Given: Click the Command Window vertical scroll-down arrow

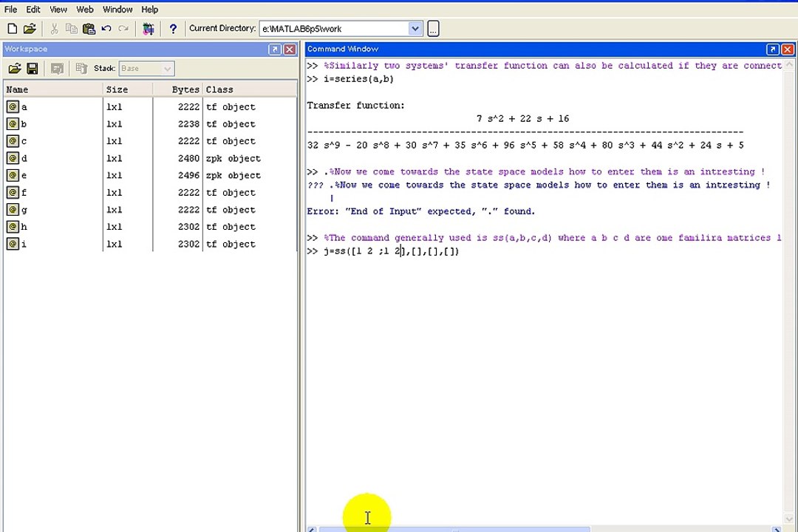Looking at the screenshot, I should [789, 519].
